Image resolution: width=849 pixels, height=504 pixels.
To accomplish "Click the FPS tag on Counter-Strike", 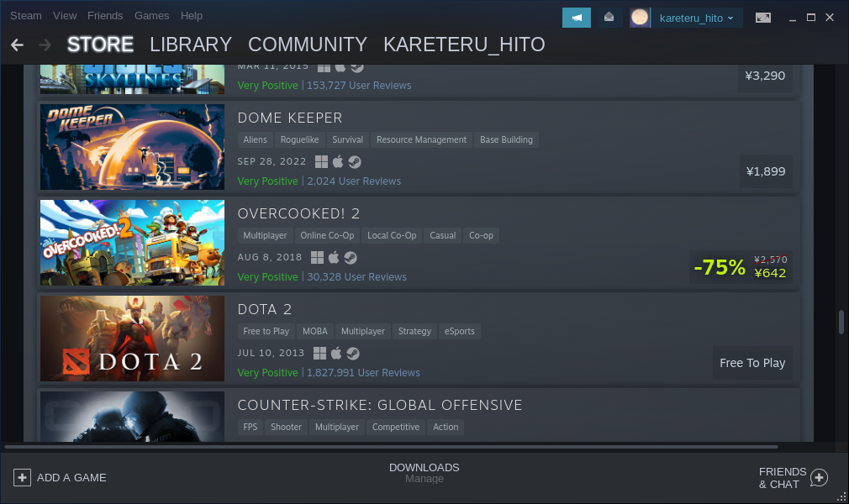I will (x=250, y=427).
